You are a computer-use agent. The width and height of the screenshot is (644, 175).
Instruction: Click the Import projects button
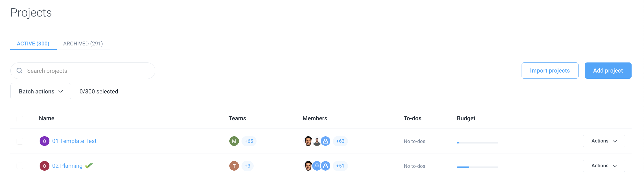pos(550,70)
